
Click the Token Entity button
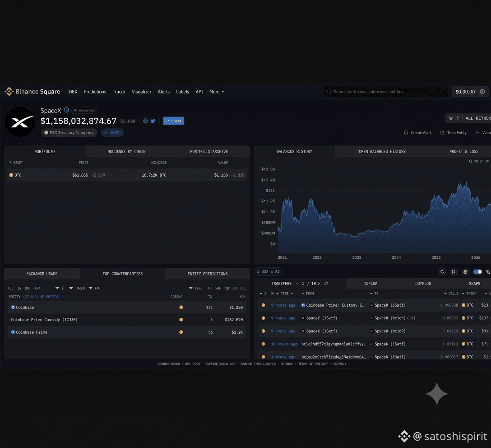click(x=454, y=132)
